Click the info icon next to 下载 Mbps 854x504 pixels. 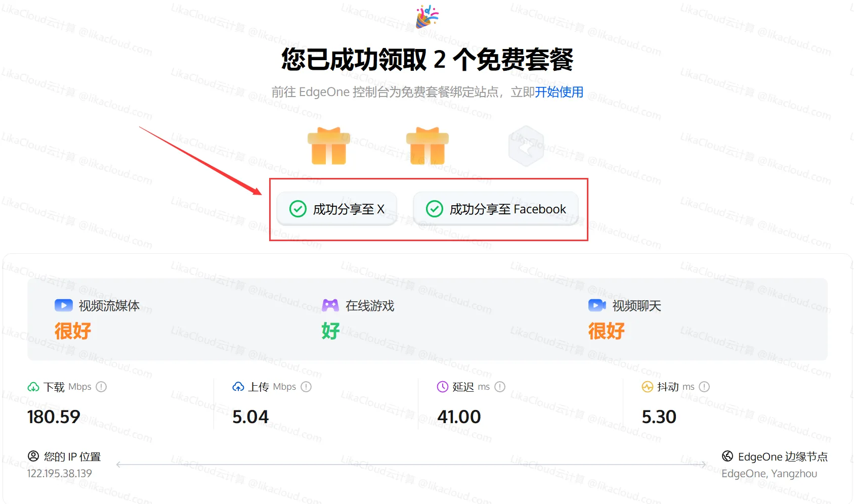(101, 387)
